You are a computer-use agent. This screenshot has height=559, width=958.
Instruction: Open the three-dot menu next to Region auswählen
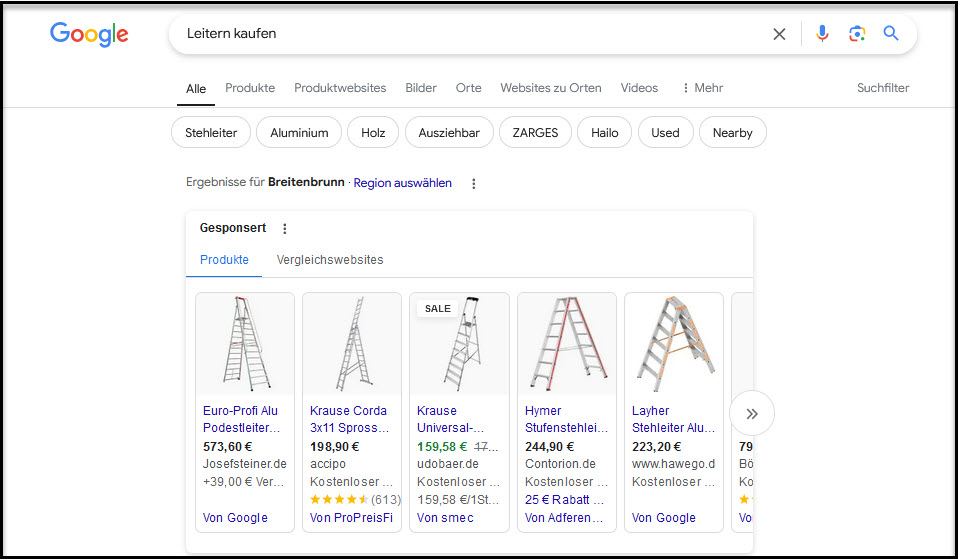pyautogui.click(x=474, y=183)
